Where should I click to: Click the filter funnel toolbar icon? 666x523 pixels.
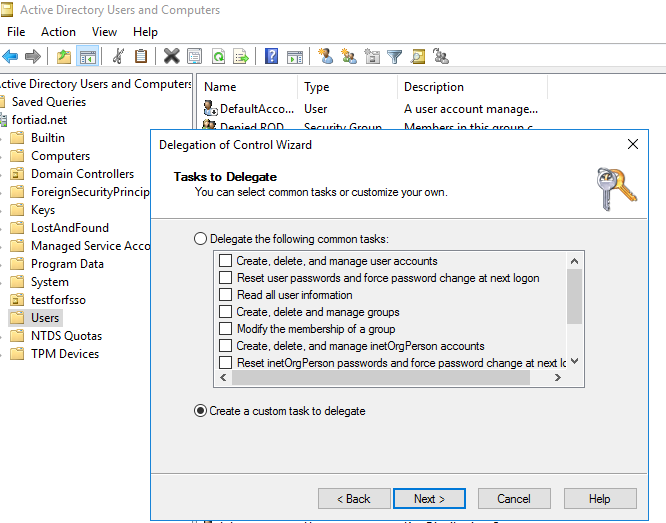[395, 57]
